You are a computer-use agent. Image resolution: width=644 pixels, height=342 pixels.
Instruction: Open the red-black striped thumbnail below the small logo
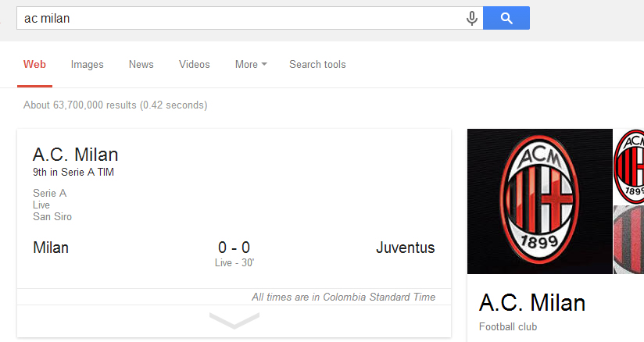tap(630, 240)
